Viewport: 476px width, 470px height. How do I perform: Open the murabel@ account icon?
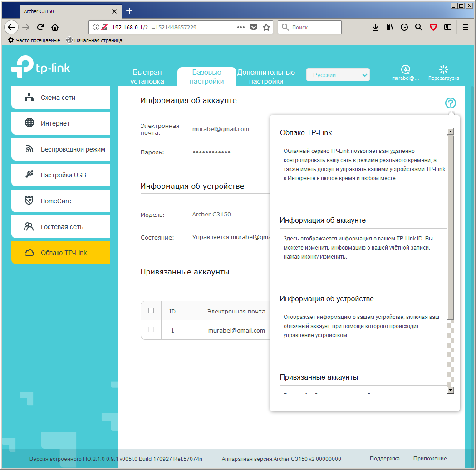point(405,73)
